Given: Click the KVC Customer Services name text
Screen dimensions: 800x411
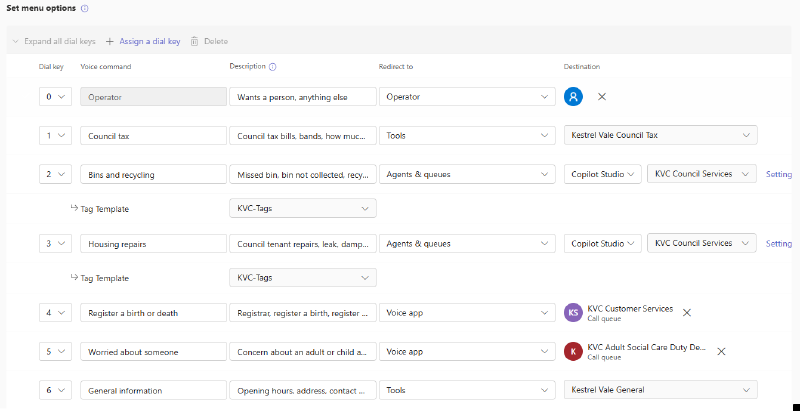Looking at the screenshot, I should pos(630,309).
